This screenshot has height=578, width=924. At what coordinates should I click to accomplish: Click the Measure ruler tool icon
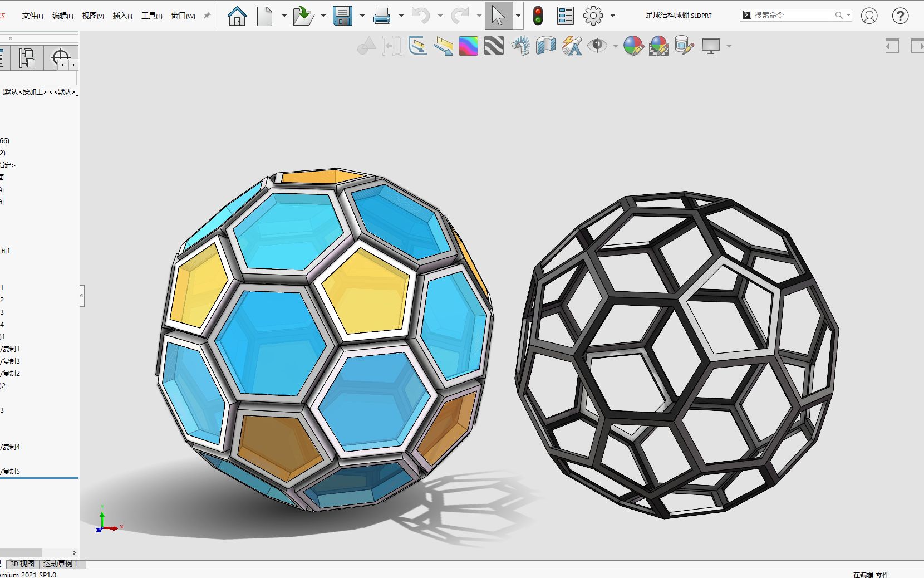(x=443, y=46)
